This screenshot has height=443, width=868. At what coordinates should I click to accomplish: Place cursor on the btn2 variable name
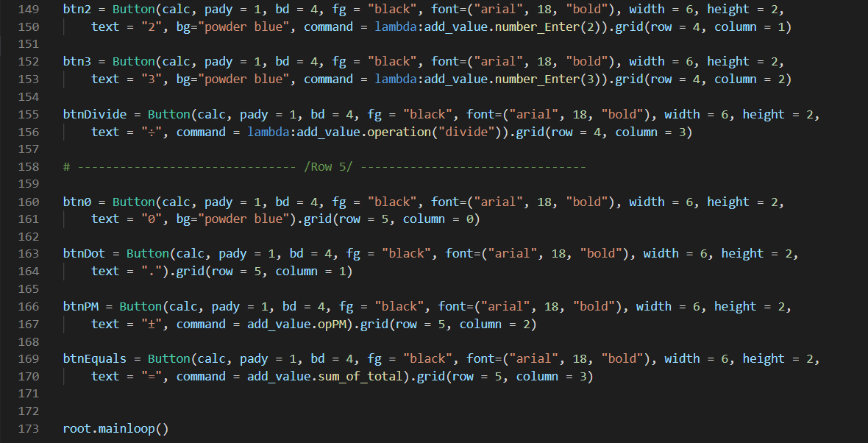[x=77, y=9]
